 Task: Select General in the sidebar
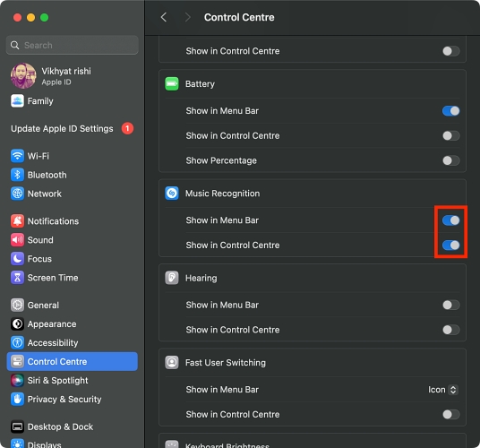pyautogui.click(x=73, y=305)
